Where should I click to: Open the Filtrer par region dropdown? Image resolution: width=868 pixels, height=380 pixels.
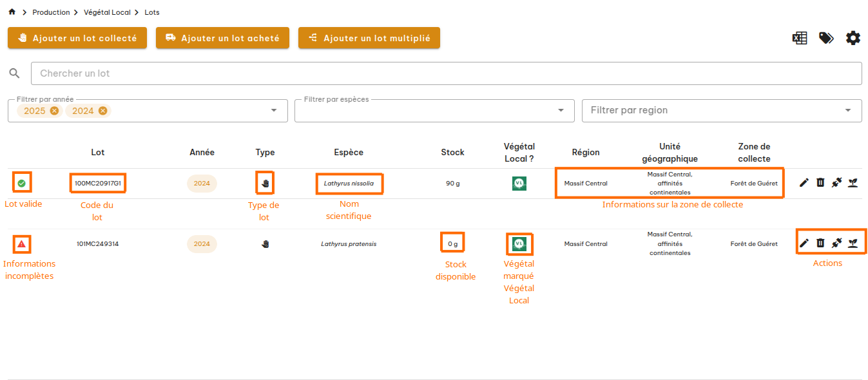coord(847,111)
